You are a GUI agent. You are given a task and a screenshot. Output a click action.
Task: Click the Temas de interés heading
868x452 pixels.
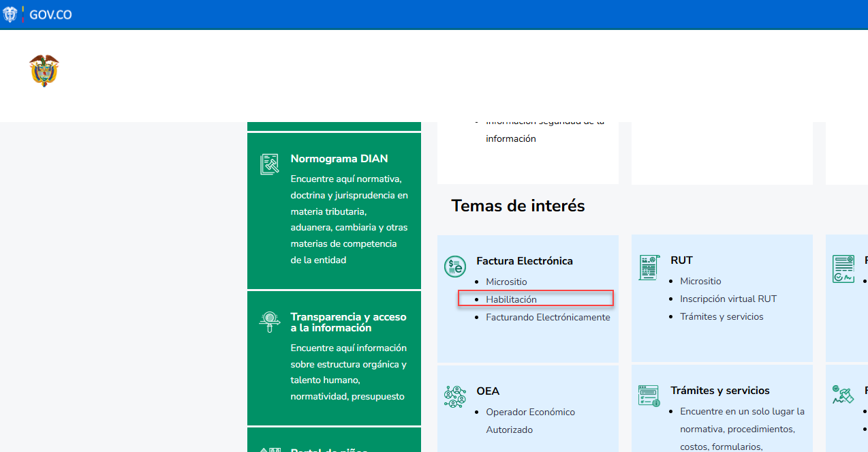pos(518,206)
